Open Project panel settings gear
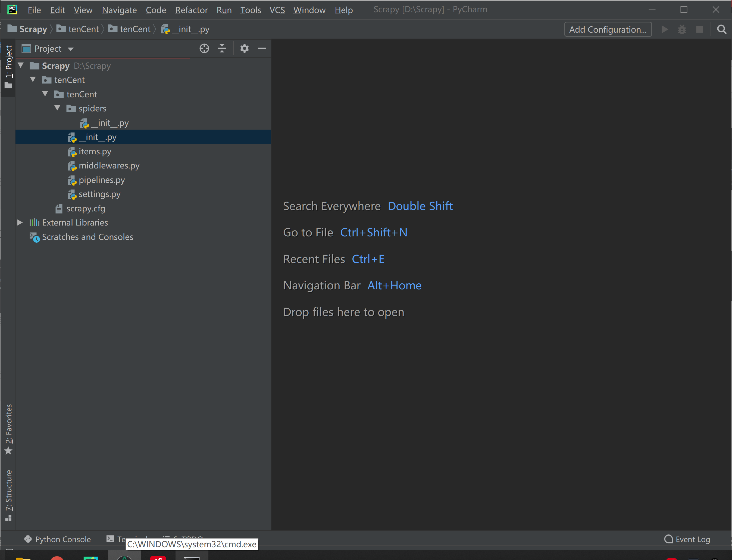The height and width of the screenshot is (560, 732). (244, 48)
